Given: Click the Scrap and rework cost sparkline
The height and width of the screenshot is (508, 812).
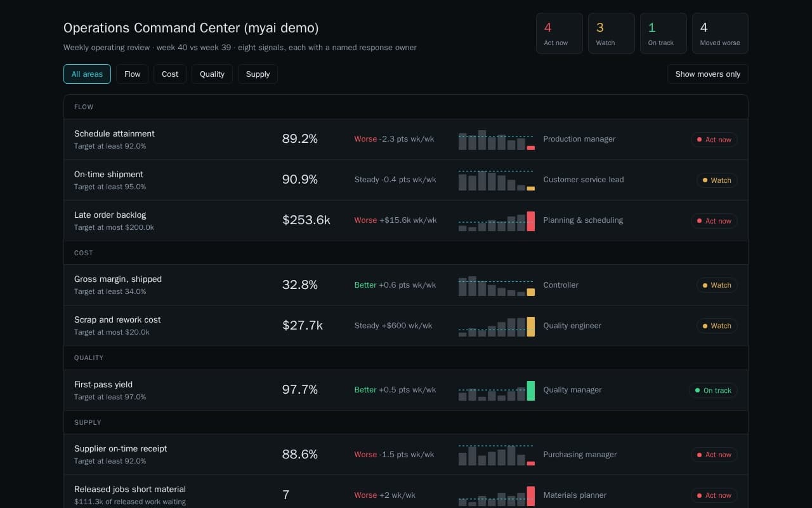Looking at the screenshot, I should coord(497,326).
